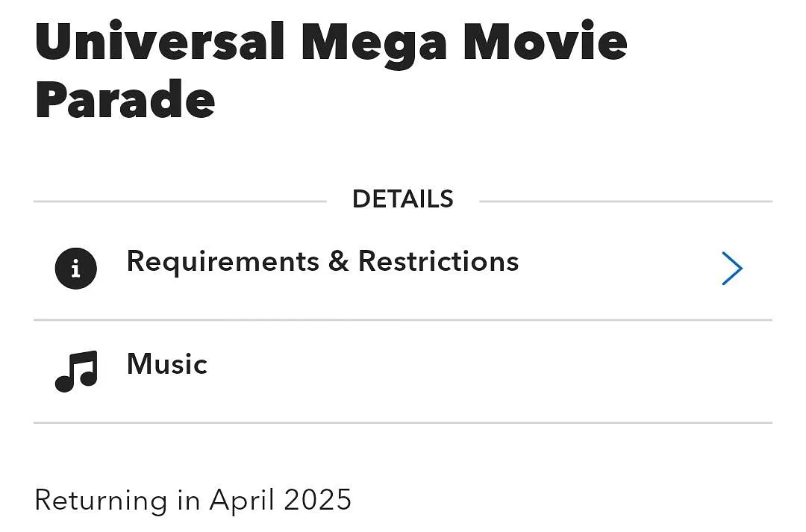Click the word Returning in the bottom notice
Viewport: 806px width, 532px height.
click(101, 501)
